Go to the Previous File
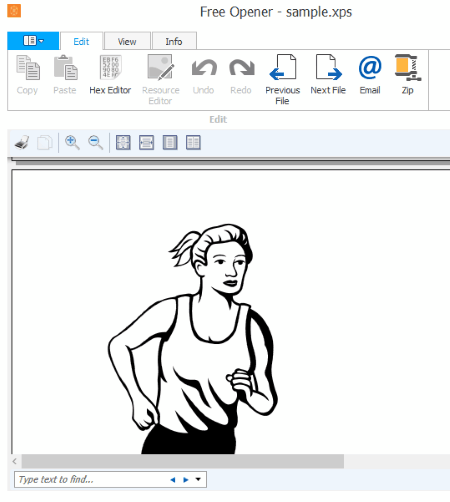The image size is (450, 502). click(x=282, y=79)
